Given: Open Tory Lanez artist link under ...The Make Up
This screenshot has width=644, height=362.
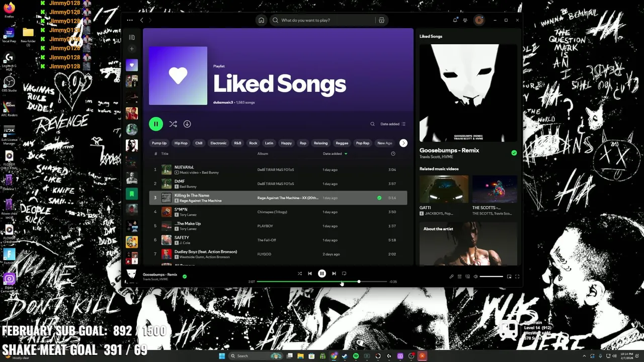Looking at the screenshot, I should 188,229.
